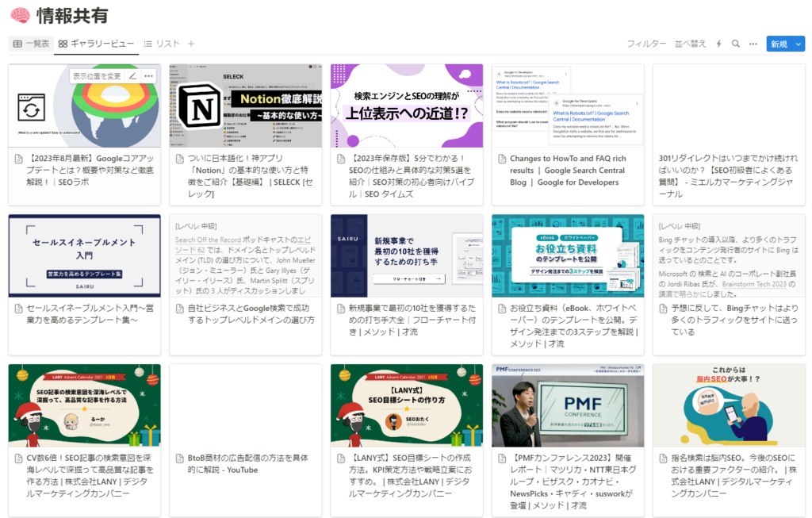Click page icon next to お役立ち資料（eBook title
Screen dimensions: 812x518
click(502, 309)
